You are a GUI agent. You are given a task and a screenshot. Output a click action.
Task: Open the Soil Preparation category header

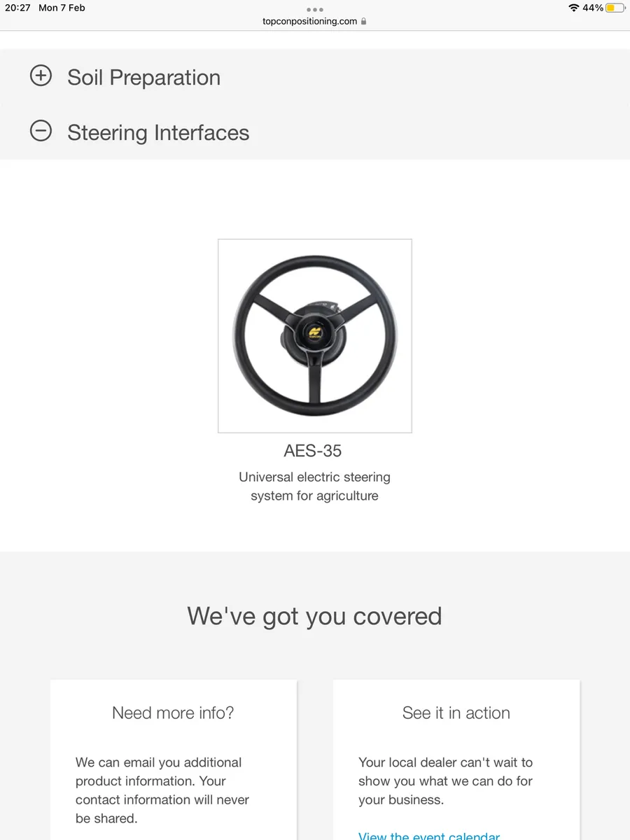pos(143,77)
